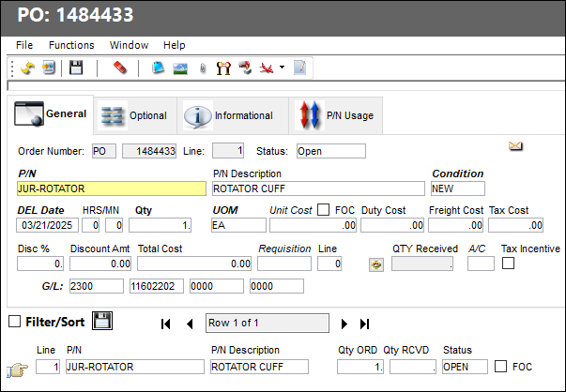Screen dimensions: 566x392
Task: Switch to the General tab
Action: [x=50, y=114]
